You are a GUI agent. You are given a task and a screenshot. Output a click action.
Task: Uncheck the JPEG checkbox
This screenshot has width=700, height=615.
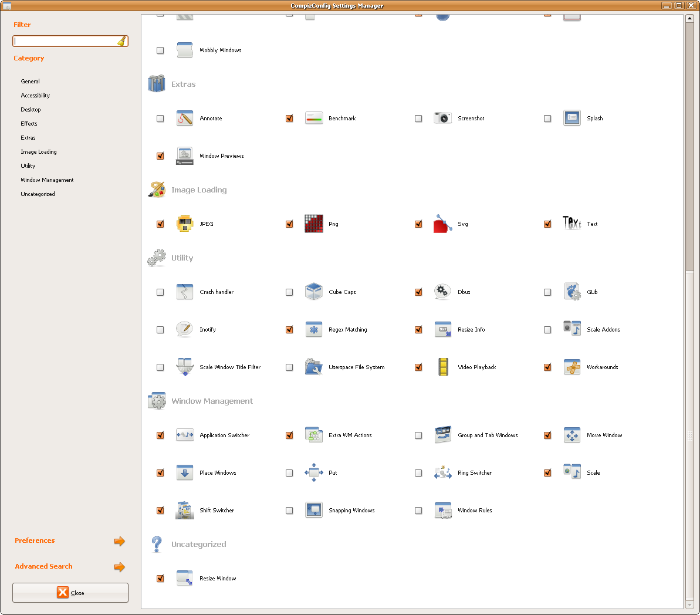[x=160, y=224]
